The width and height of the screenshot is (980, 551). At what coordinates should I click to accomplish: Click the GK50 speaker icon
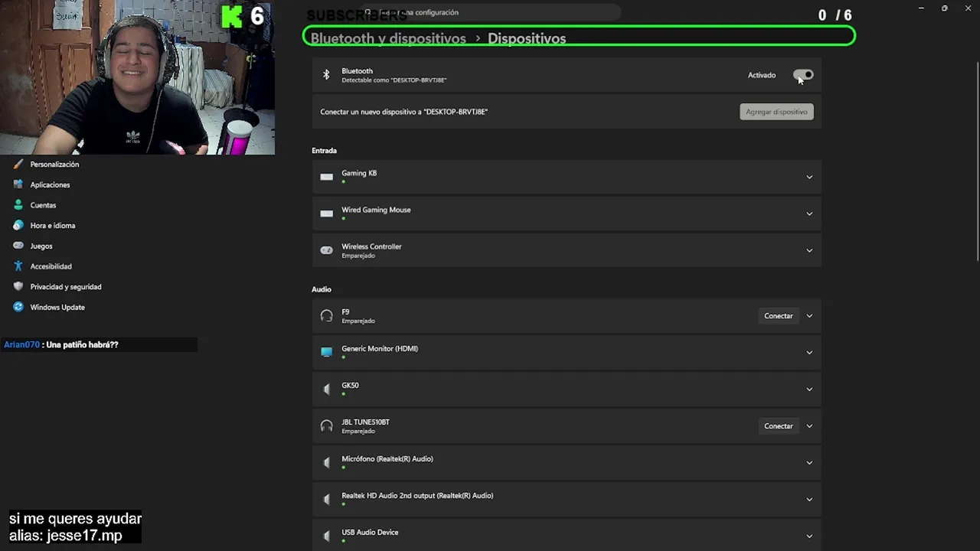coord(327,390)
